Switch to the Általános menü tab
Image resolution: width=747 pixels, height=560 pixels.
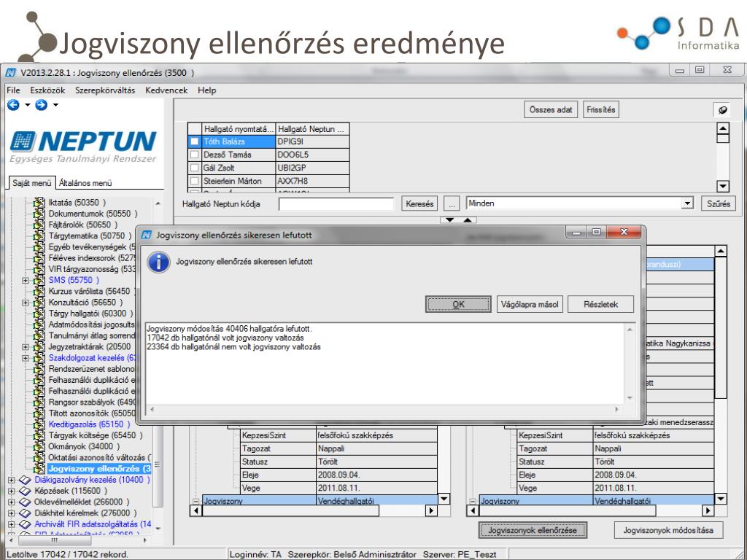pyautogui.click(x=86, y=183)
